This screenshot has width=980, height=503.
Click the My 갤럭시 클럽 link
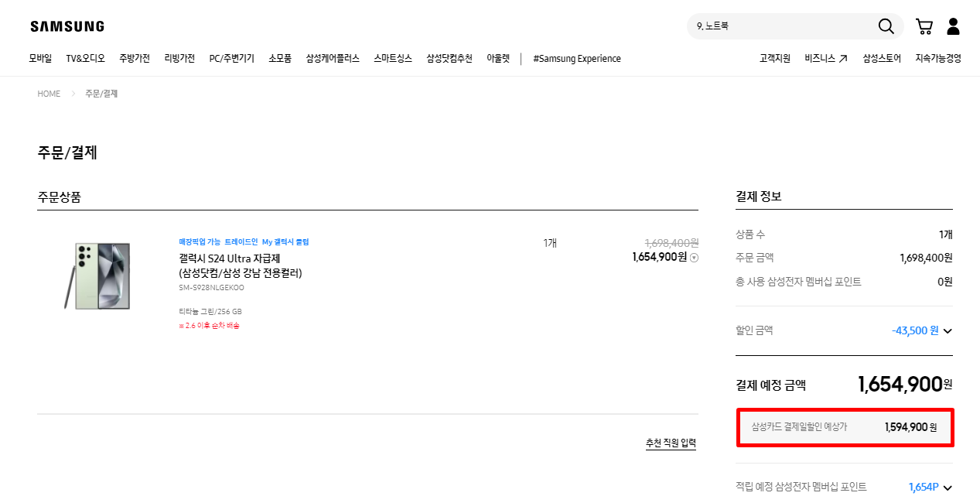(285, 241)
